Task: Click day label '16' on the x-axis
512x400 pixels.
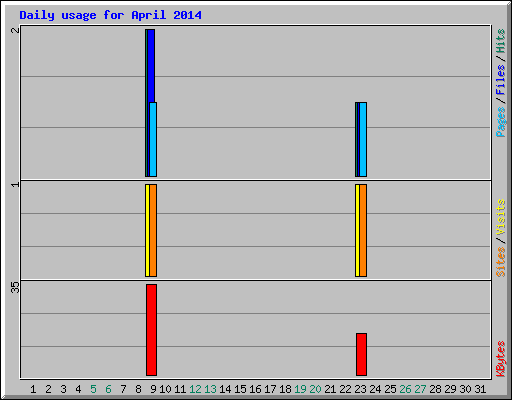Action: coord(255,389)
